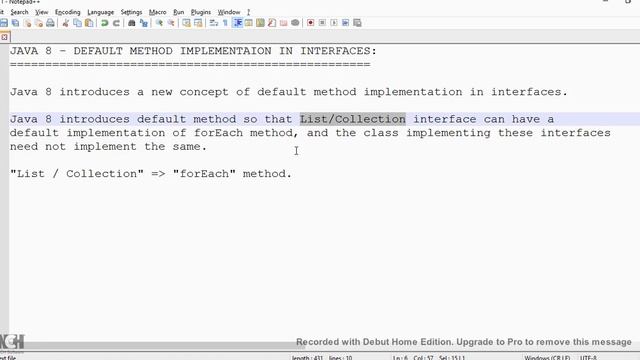Image resolution: width=640 pixels, height=360 pixels.
Task: Open the Encoding menu
Action: point(67,12)
